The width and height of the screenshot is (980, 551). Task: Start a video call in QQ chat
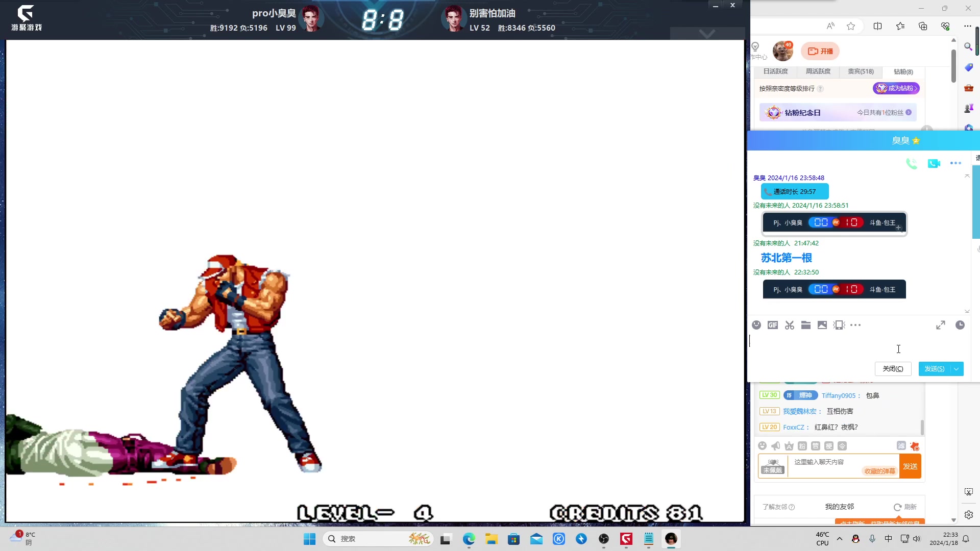(x=934, y=163)
